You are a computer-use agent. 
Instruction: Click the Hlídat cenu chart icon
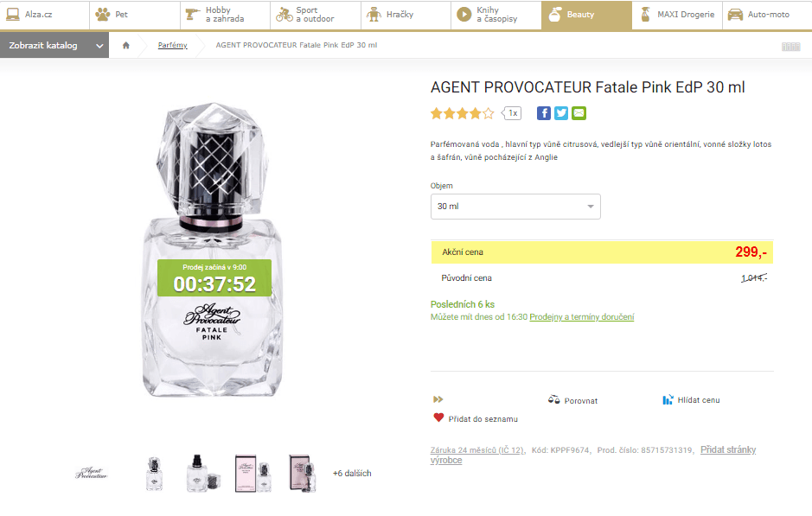[x=667, y=399]
